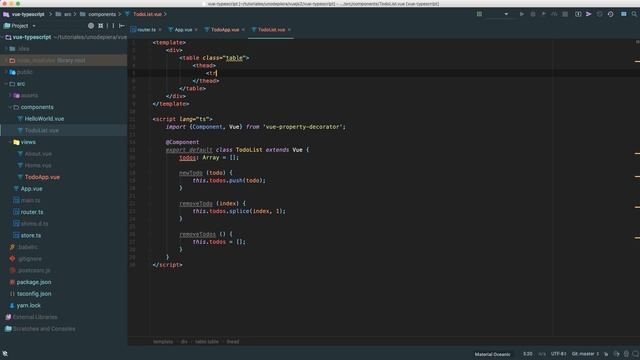
Task: Click the Stop square icon
Action: (565, 14)
